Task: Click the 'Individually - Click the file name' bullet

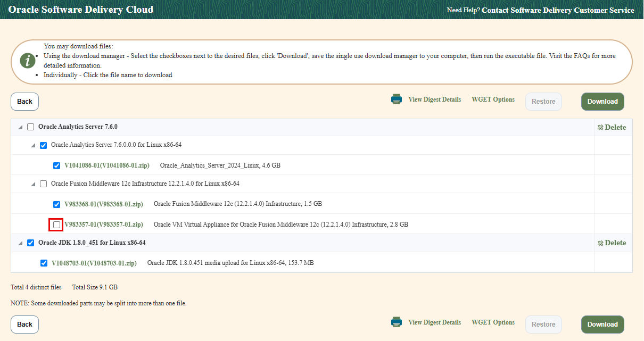Action: click(108, 75)
